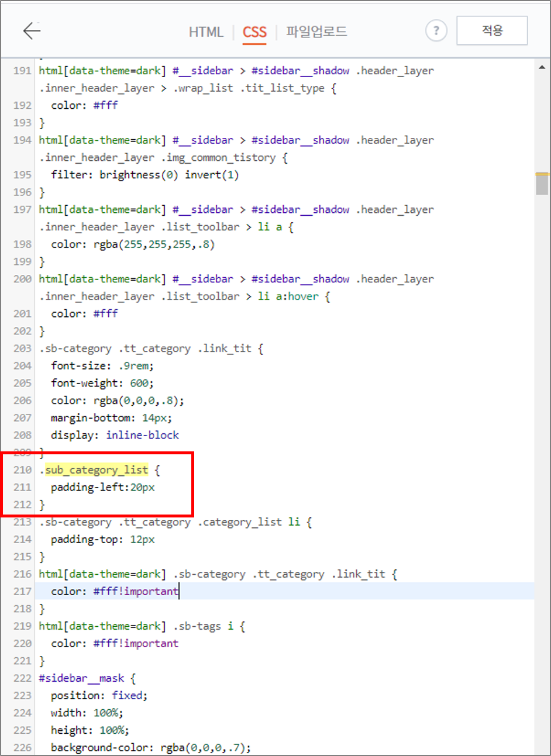
Task: Click ".sb-category .tt_category .category_list li {" line
Action: tap(175, 522)
